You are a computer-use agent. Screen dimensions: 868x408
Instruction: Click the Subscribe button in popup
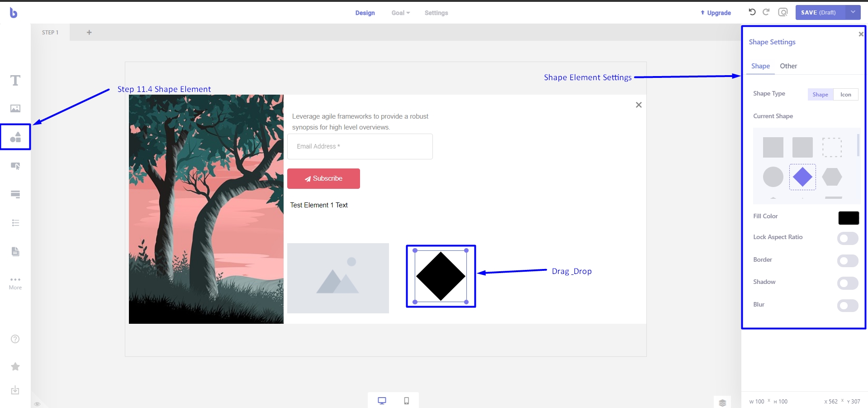click(323, 179)
